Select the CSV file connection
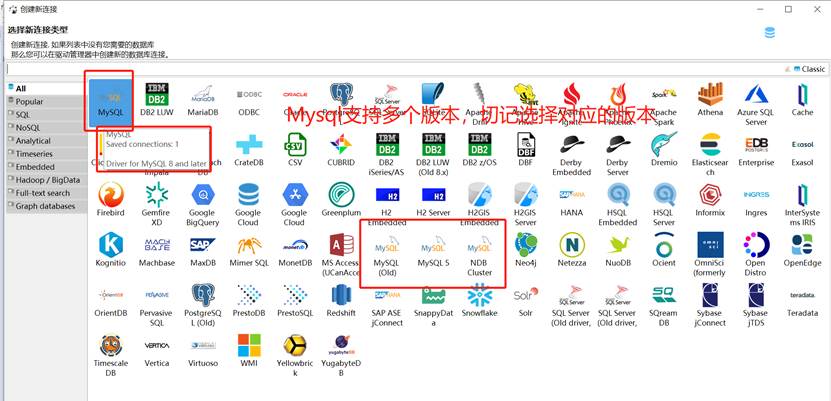 coord(295,150)
